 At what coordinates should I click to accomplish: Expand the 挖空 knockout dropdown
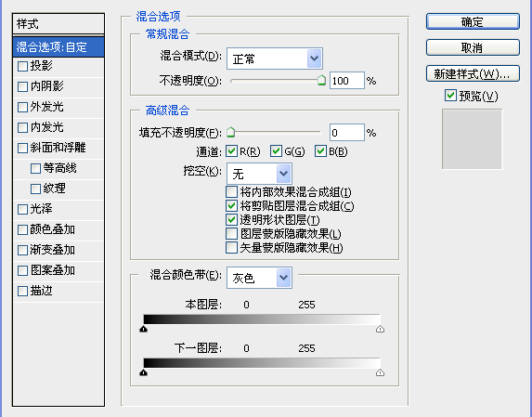pyautogui.click(x=259, y=174)
